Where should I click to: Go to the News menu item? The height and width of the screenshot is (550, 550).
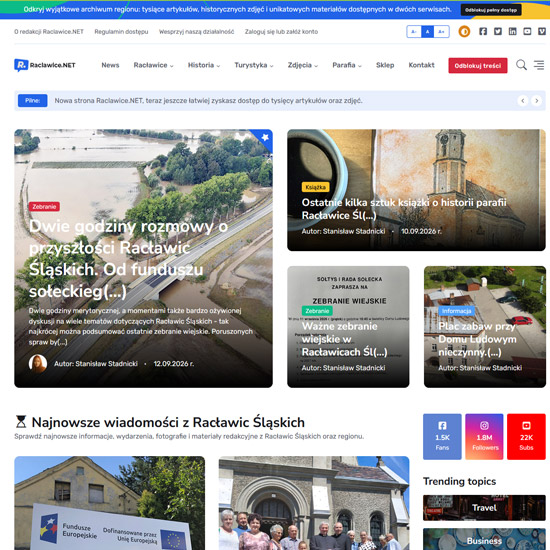[110, 65]
